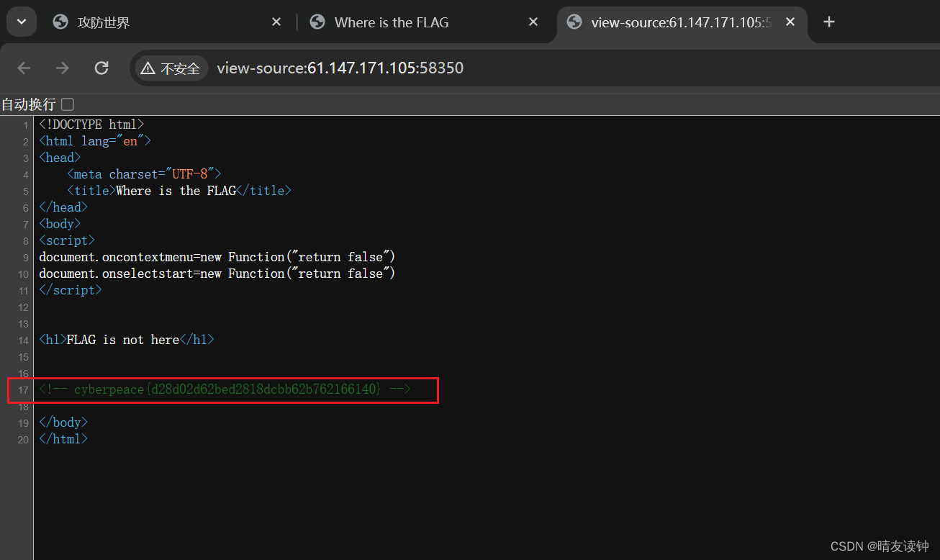Viewport: 940px width, 560px height.
Task: Open a new browser tab with the plus icon
Action: pyautogui.click(x=828, y=22)
